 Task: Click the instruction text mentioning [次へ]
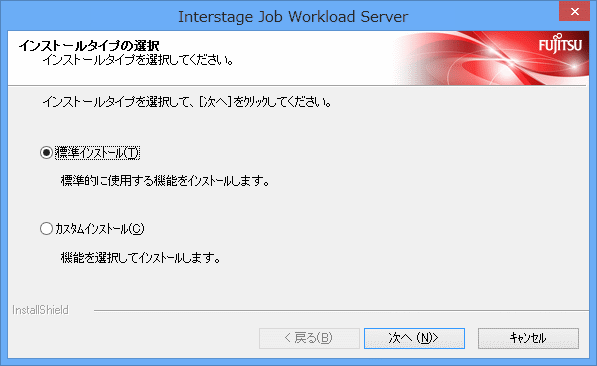187,102
